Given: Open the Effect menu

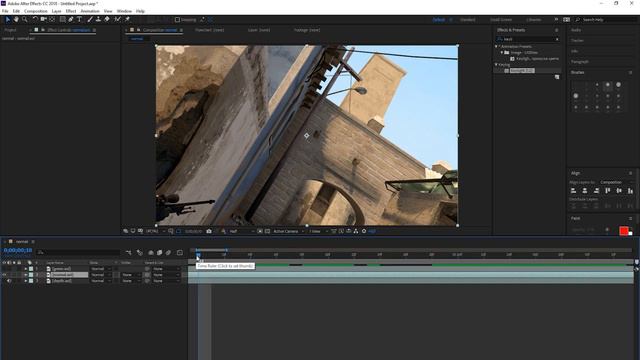Looking at the screenshot, I should pos(71,11).
